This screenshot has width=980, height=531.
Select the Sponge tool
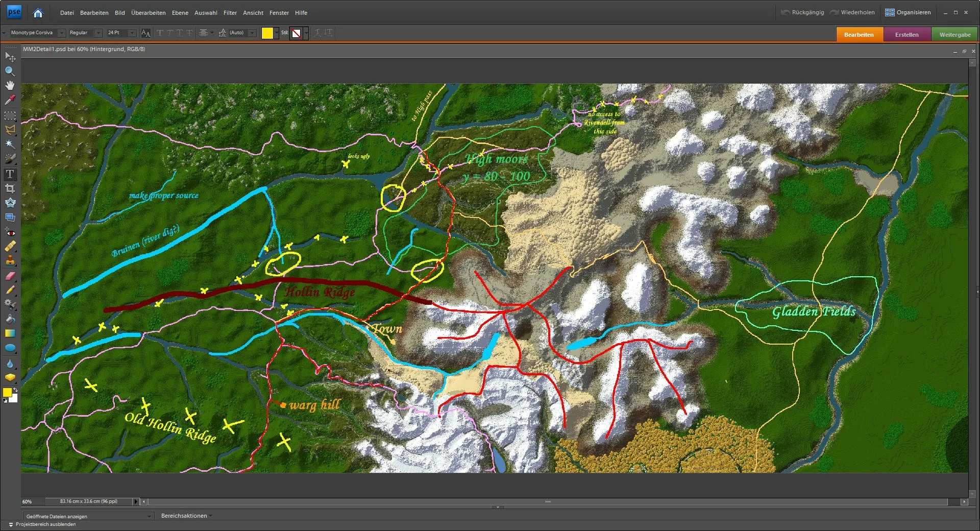point(10,378)
